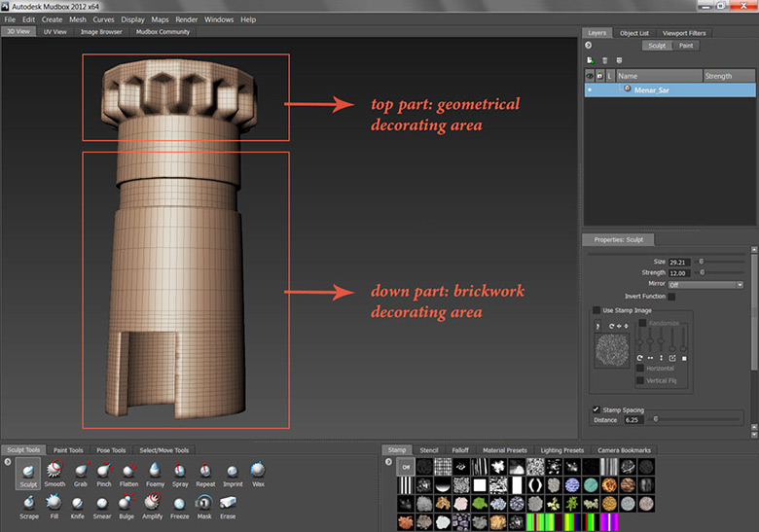Check the Use Stamp Image box

(596, 309)
